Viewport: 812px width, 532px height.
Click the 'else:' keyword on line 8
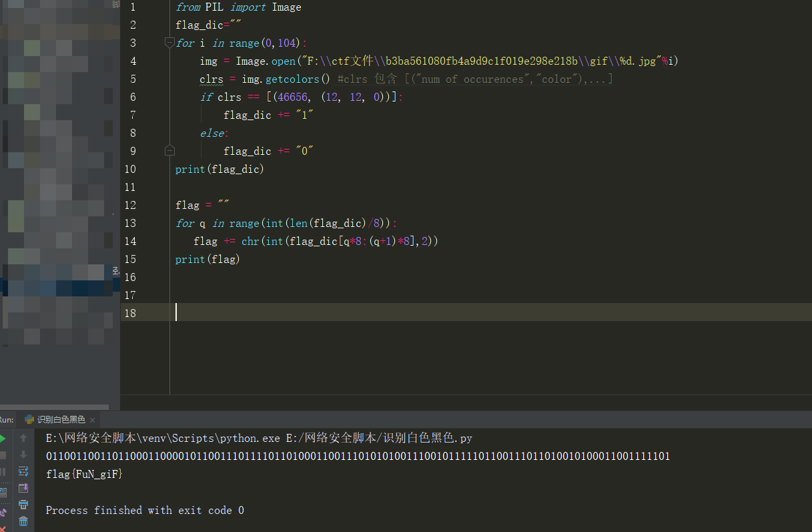click(214, 134)
